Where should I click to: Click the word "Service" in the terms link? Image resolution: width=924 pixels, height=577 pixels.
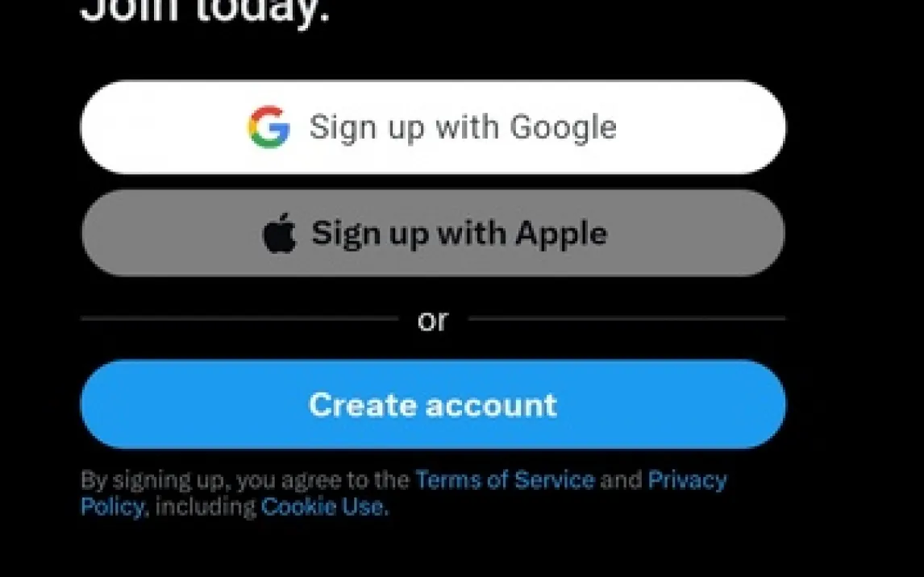pyautogui.click(x=555, y=479)
